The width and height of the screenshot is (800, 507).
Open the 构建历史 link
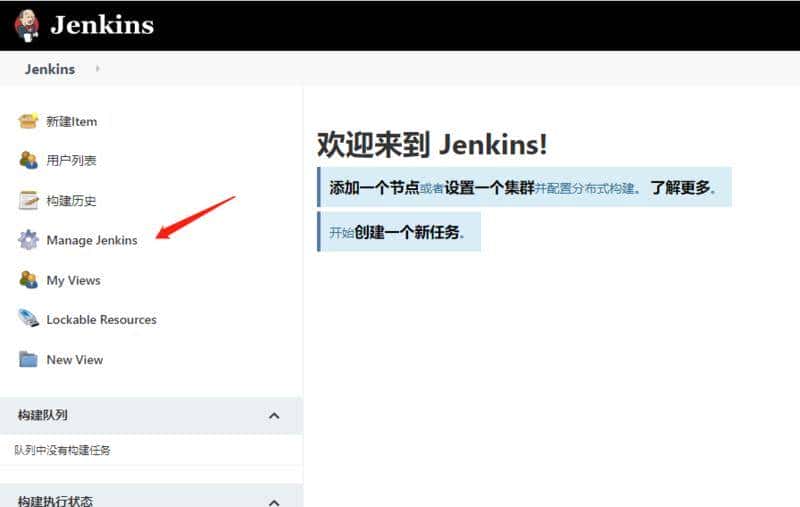click(x=71, y=200)
